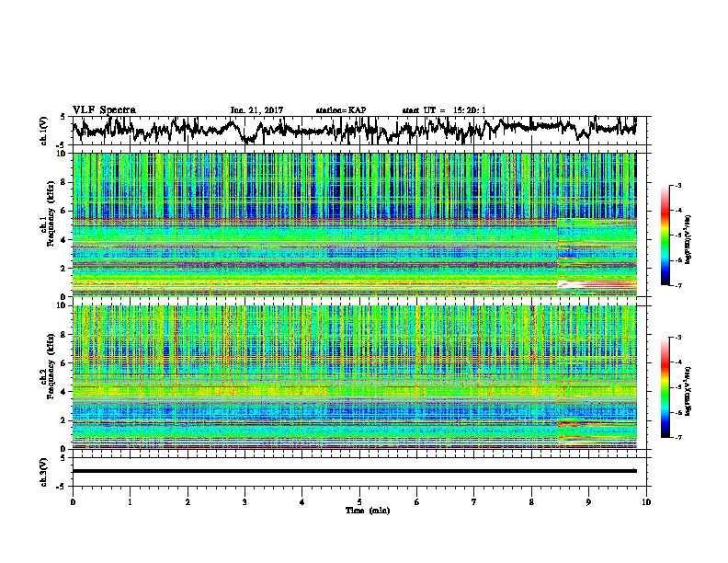
Task: Click the ch.2 spectrogram color scale bar
Action: coord(665,387)
